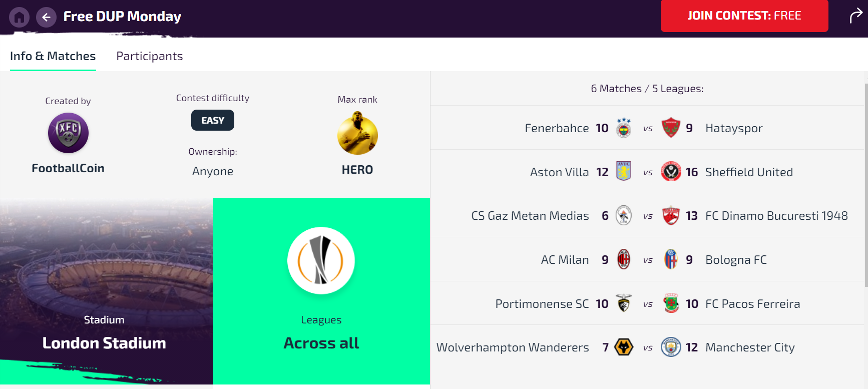
Task: Click the HERO max rank image
Action: pyautogui.click(x=357, y=133)
